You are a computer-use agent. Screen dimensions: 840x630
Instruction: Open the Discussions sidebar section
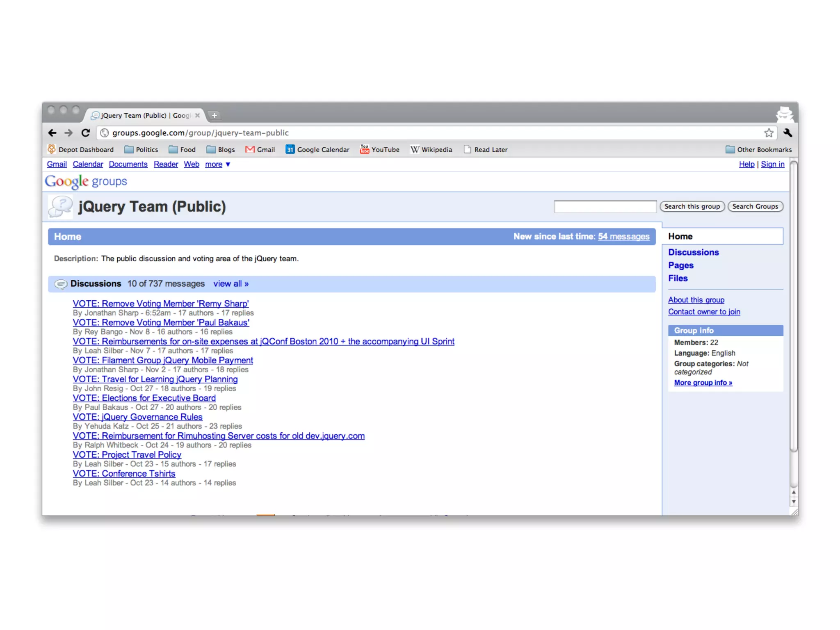(x=693, y=252)
